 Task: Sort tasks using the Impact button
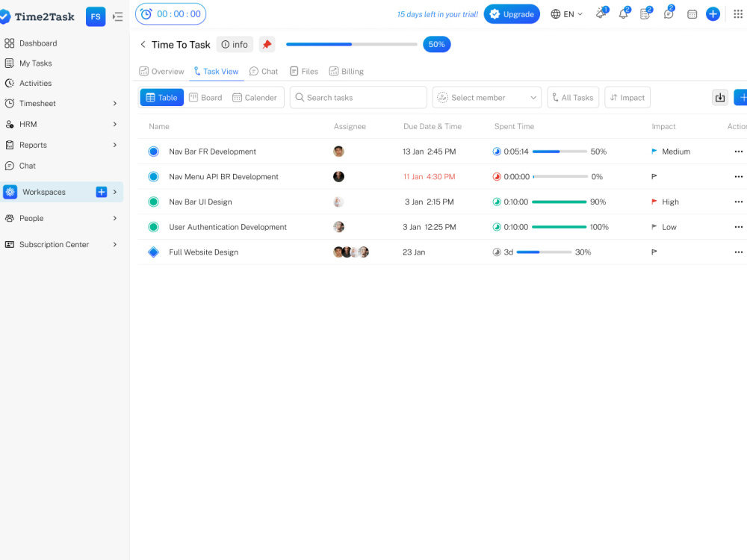(x=627, y=98)
